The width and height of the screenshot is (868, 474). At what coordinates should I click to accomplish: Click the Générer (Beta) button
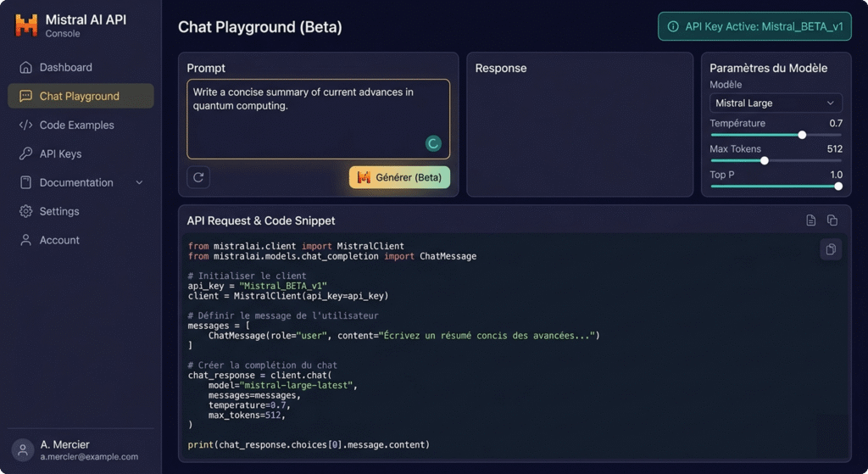click(399, 177)
